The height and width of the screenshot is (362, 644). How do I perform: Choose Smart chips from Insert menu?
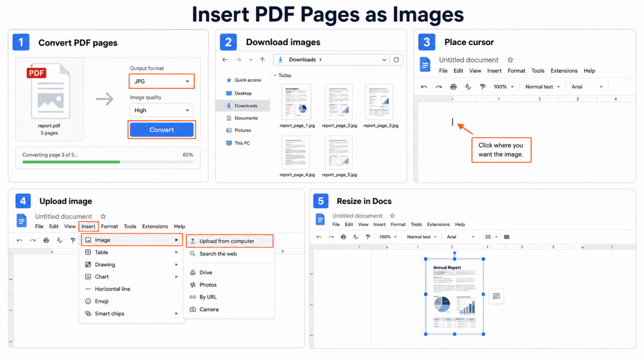(x=132, y=313)
